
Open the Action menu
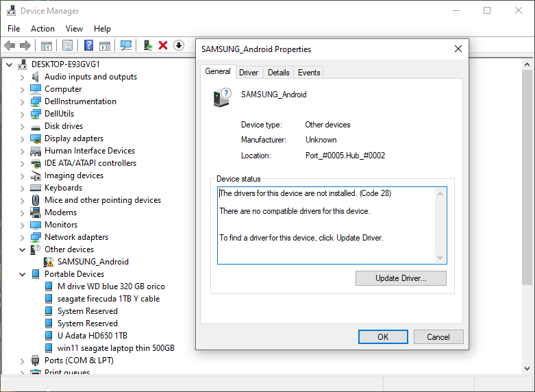[x=42, y=29]
